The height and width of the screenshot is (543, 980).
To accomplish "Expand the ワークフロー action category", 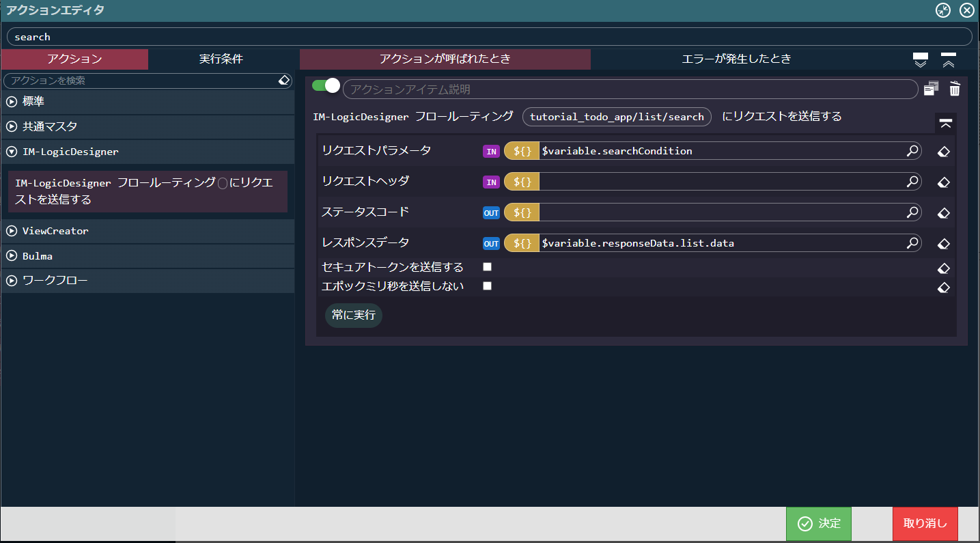I will (x=148, y=281).
